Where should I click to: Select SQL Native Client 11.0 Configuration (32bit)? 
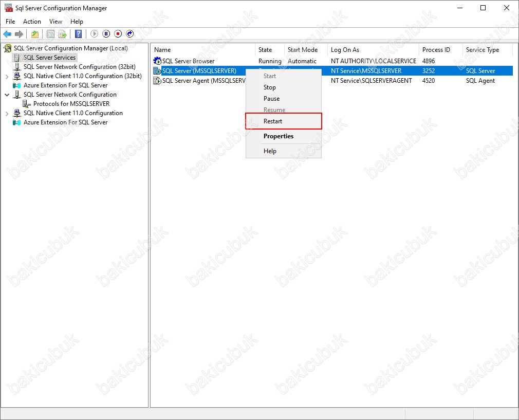83,76
